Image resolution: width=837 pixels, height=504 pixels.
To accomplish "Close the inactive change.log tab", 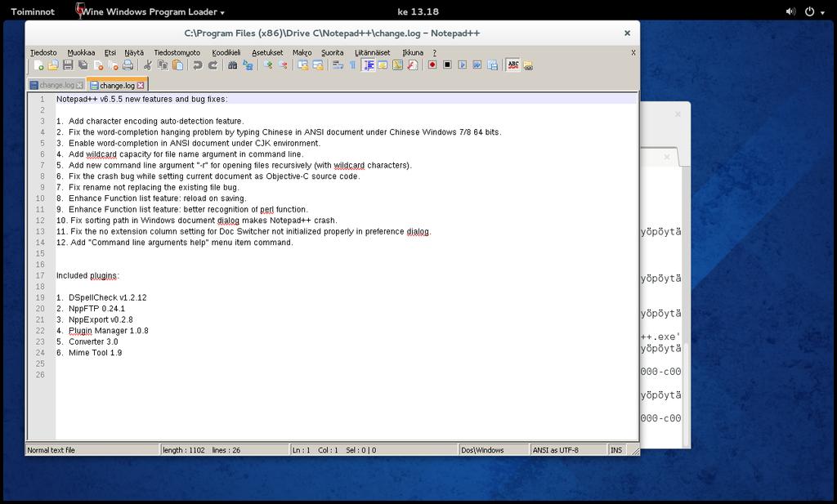I will 79,85.
